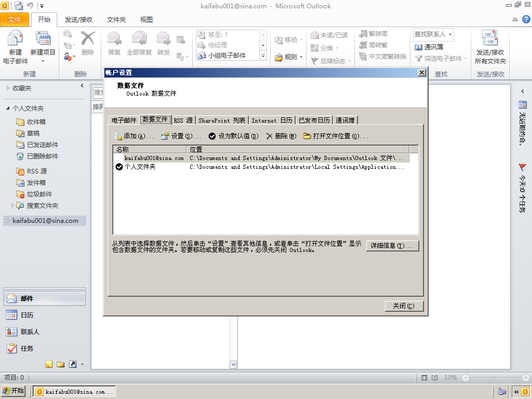
Task: Open the Tasks (任务) navigation pane
Action: (45, 349)
